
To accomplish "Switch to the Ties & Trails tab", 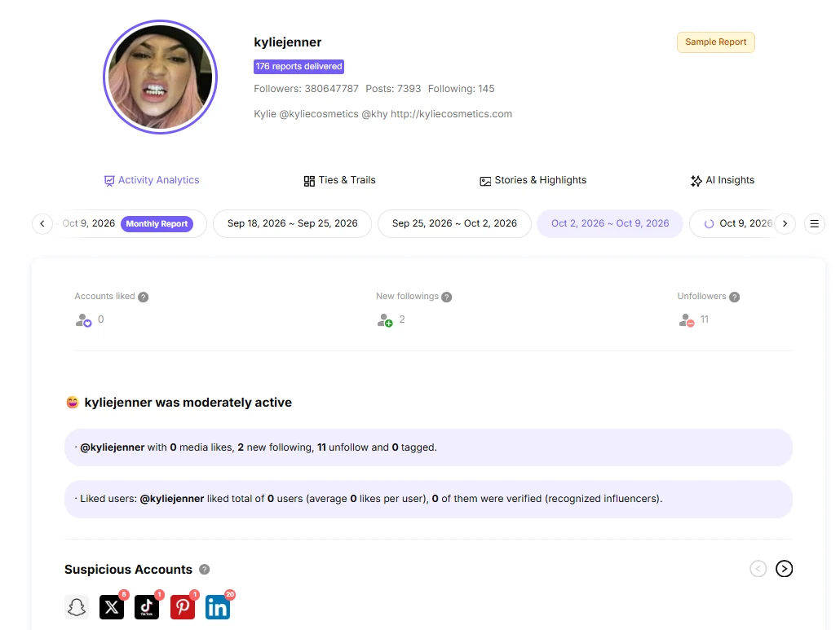I will [339, 180].
